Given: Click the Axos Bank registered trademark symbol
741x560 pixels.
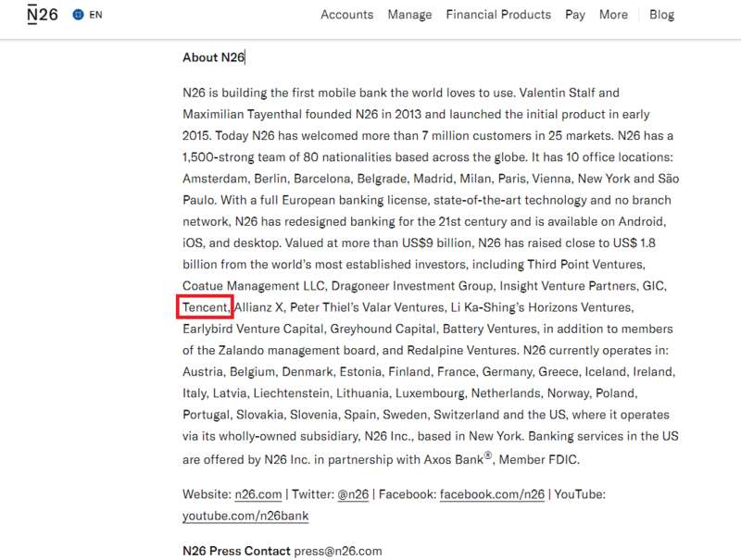Looking at the screenshot, I should coord(488,455).
